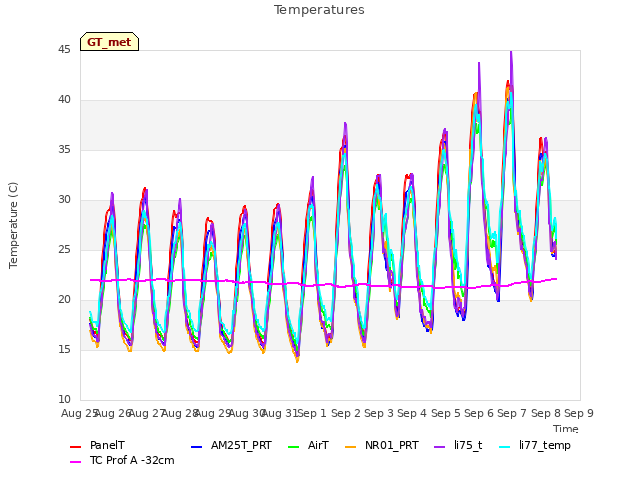Click the Time axis label

pos(566,429)
